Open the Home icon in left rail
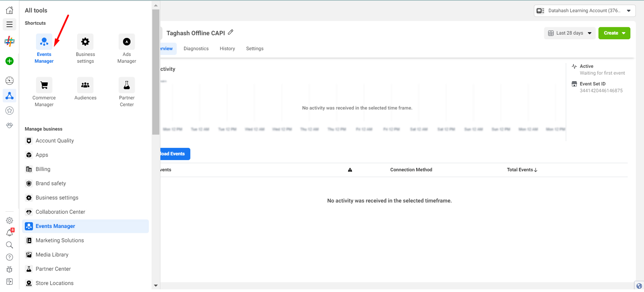This screenshot has height=292, width=644. pyautogui.click(x=10, y=10)
